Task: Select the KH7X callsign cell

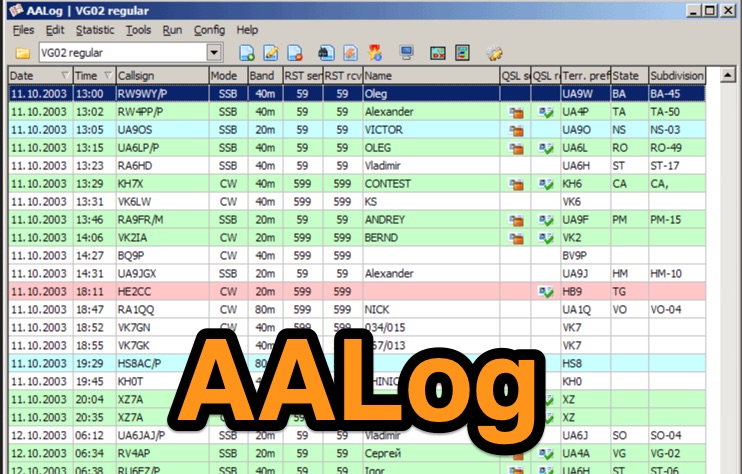Action: pos(162,184)
